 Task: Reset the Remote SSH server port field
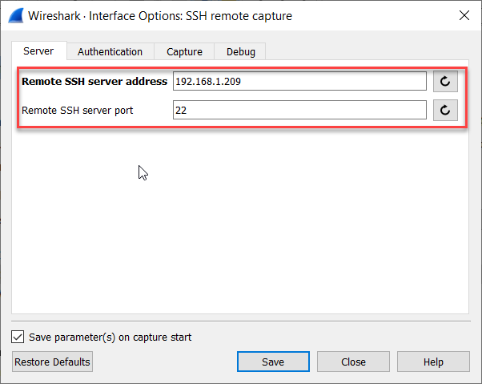click(445, 110)
